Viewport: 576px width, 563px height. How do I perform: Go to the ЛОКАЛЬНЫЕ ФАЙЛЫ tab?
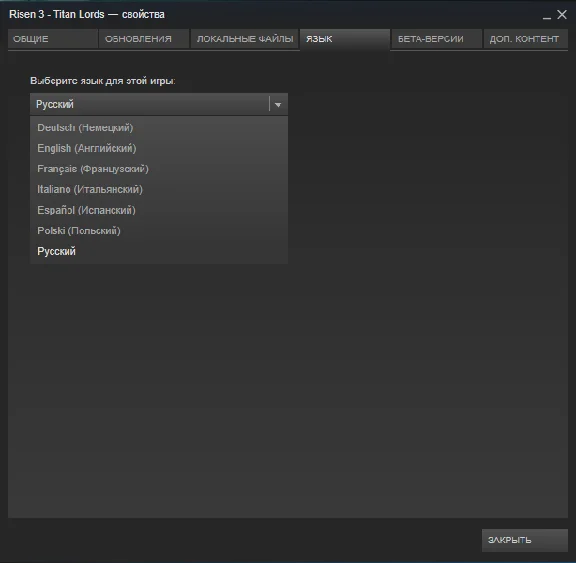(245, 39)
